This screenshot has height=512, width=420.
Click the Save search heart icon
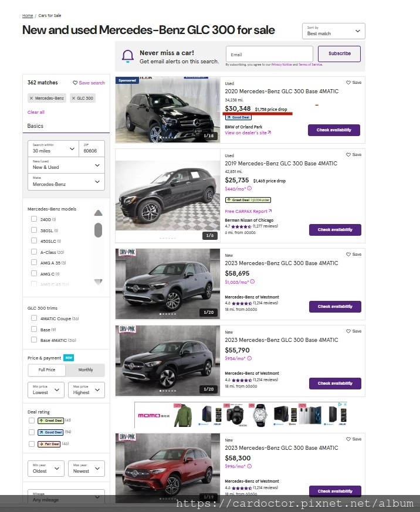(74, 83)
